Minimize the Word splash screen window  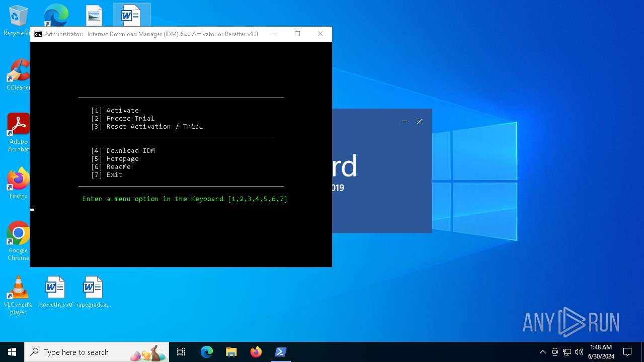click(405, 121)
